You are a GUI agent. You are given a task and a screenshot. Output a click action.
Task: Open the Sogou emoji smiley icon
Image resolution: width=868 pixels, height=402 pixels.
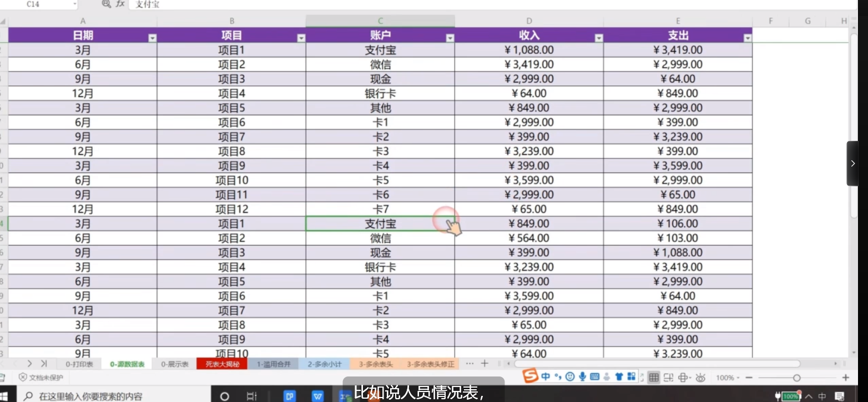coord(570,377)
